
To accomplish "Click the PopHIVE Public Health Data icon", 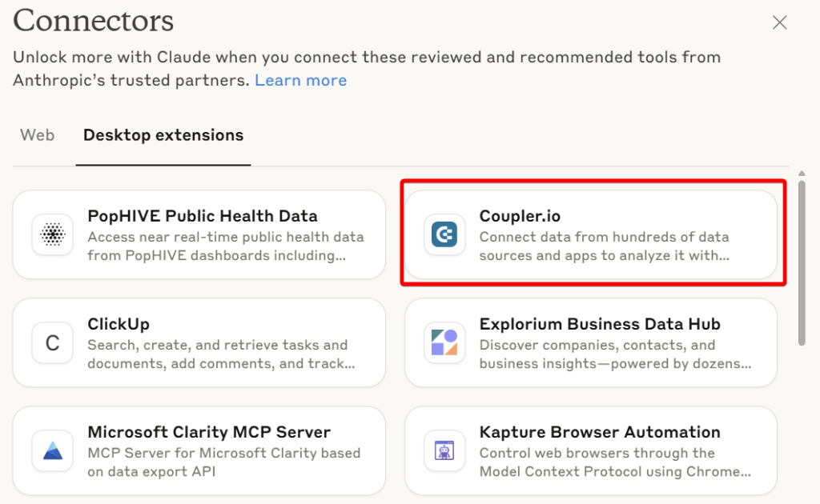I will pyautogui.click(x=52, y=234).
